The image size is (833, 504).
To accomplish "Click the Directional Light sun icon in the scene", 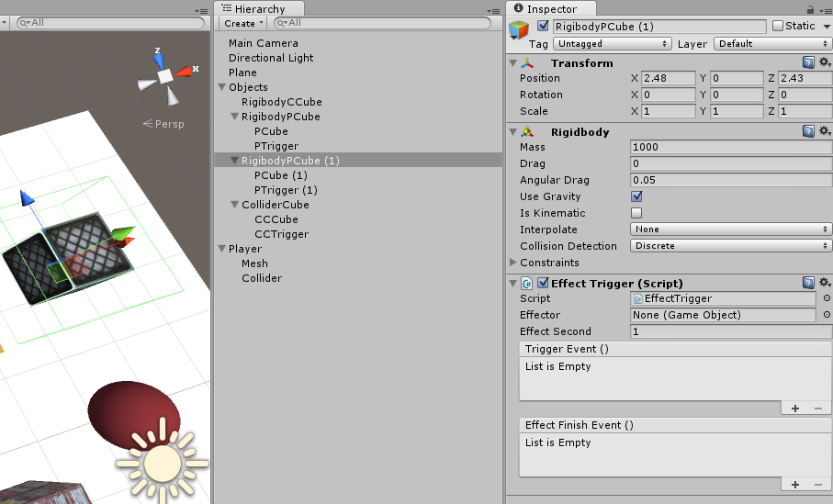I will (163, 464).
